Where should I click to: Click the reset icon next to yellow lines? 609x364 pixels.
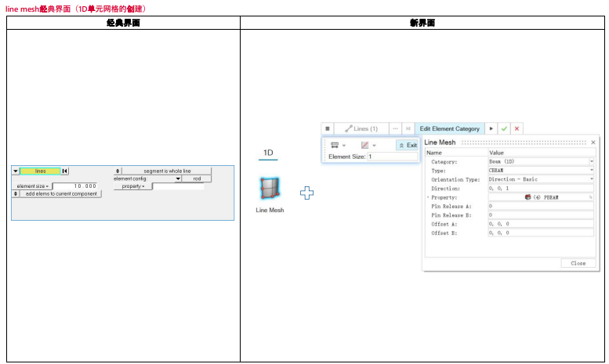click(x=65, y=171)
